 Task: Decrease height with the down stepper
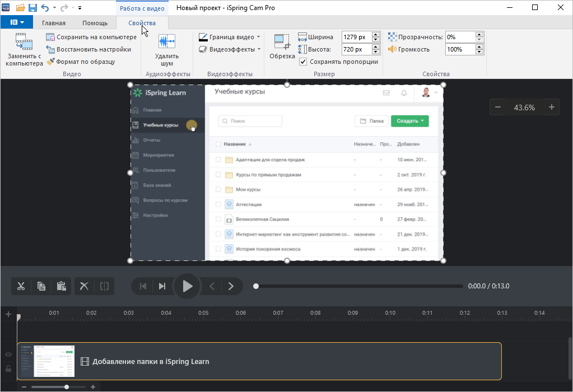tap(376, 52)
